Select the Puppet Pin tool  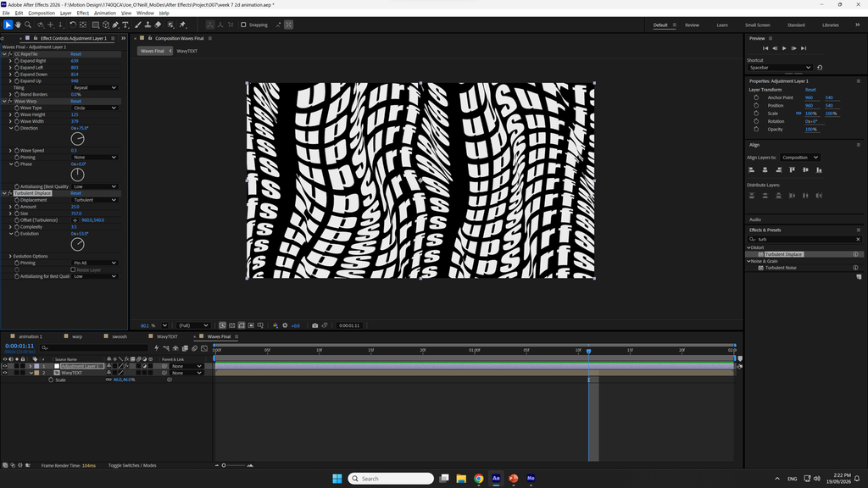(183, 25)
